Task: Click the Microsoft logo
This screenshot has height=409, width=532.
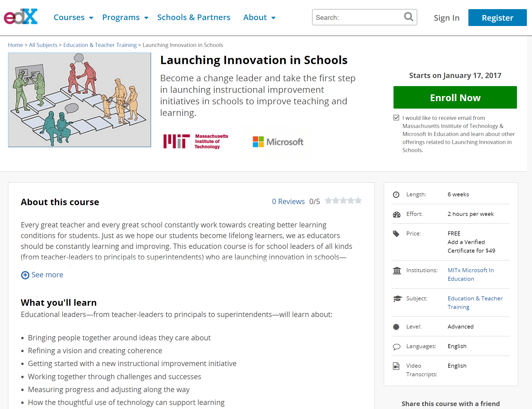Action: tap(278, 142)
